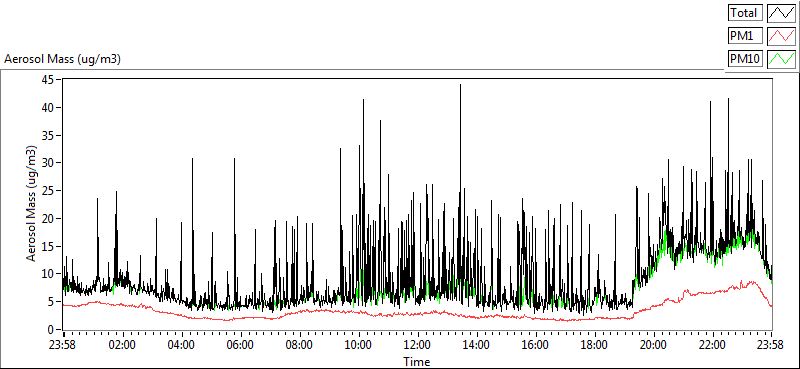The height and width of the screenshot is (369, 800).
Task: Click the 04:00 time tick label
Action: pos(181,344)
